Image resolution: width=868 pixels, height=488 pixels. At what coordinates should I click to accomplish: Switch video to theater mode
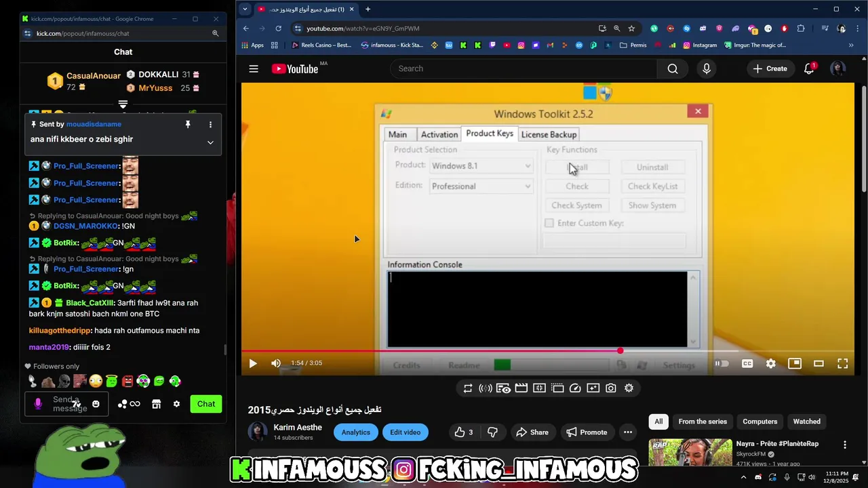point(818,363)
